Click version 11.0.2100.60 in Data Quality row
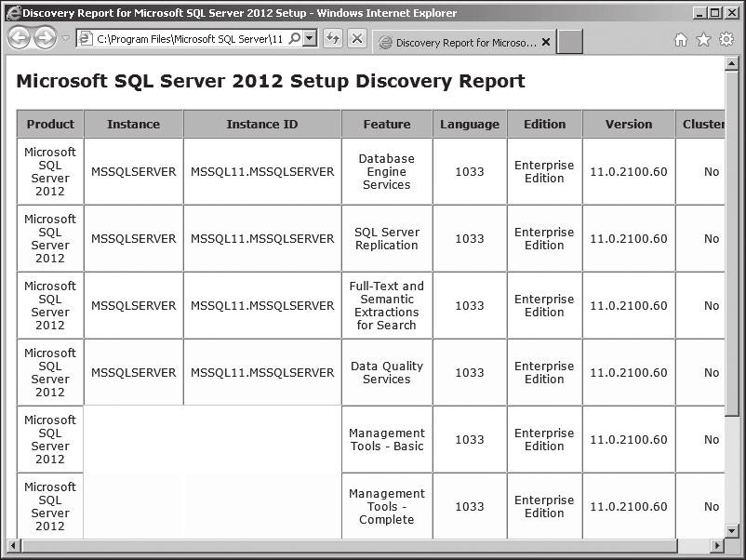Image resolution: width=746 pixels, height=560 pixels. [629, 372]
